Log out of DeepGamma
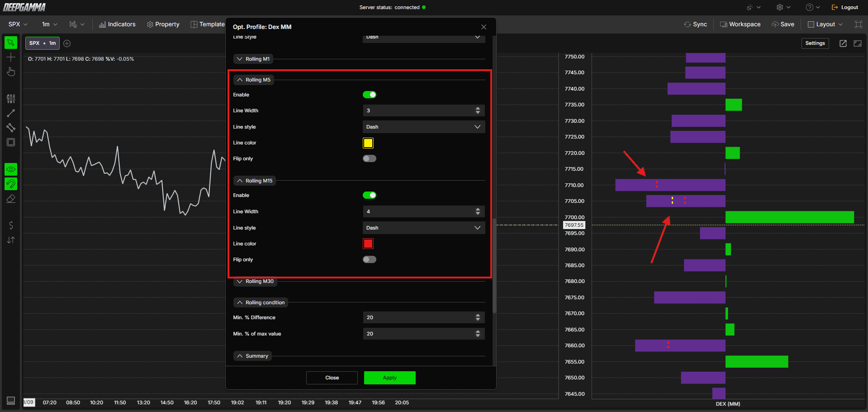868x412 pixels. point(845,7)
